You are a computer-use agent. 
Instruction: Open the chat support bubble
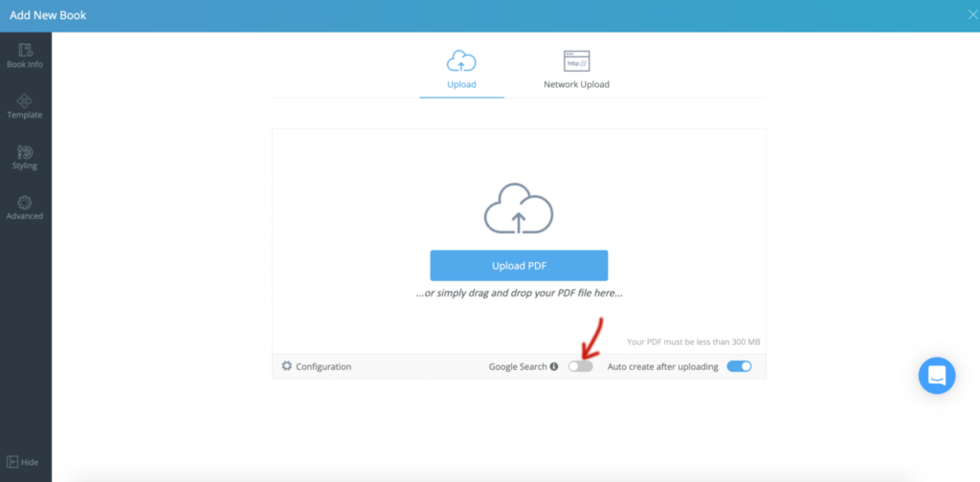937,375
